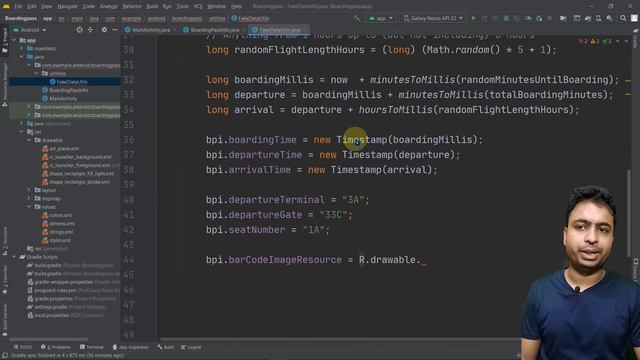Viewport: 640px width, 360px height.
Task: Open the Problems tool window
Action: tap(56, 347)
